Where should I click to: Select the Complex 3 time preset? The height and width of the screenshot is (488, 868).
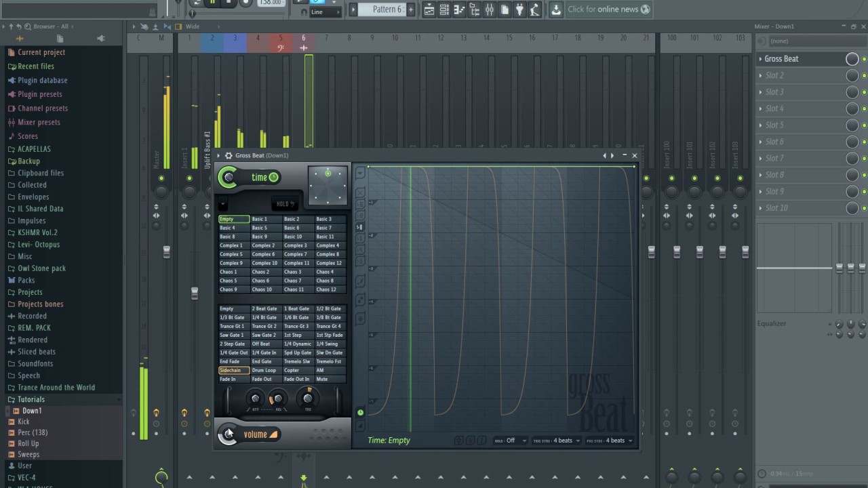coord(298,246)
